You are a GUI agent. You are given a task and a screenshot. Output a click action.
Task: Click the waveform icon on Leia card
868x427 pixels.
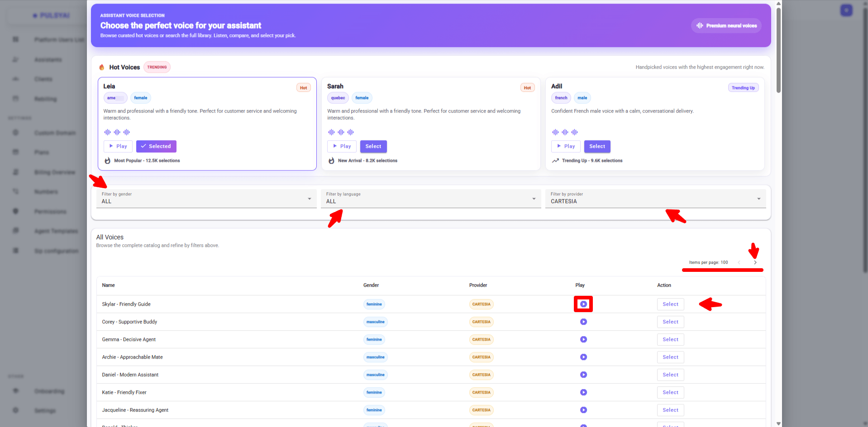[x=117, y=132]
